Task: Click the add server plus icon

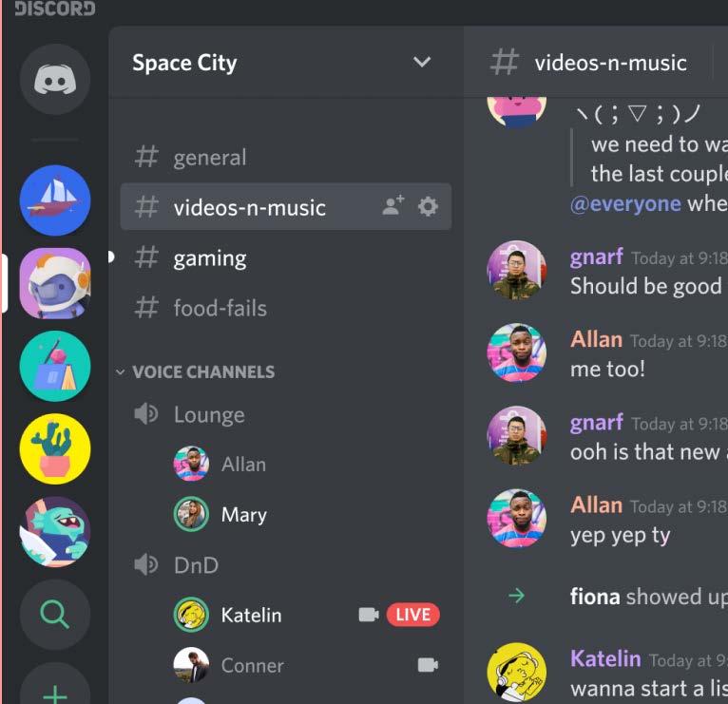Action: click(55, 692)
